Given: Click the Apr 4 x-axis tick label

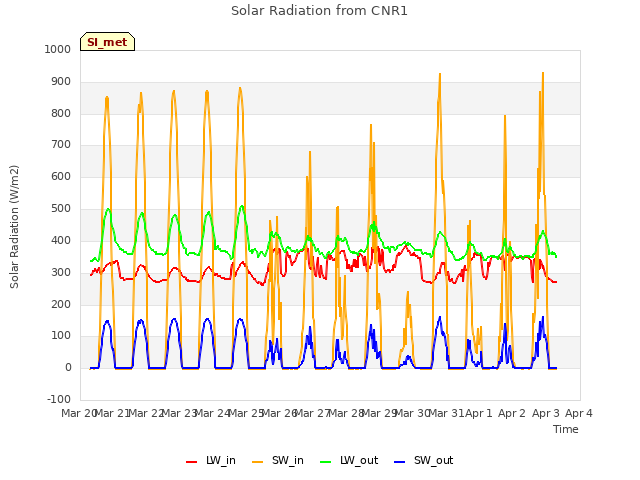Looking at the screenshot, I should pos(579,413).
